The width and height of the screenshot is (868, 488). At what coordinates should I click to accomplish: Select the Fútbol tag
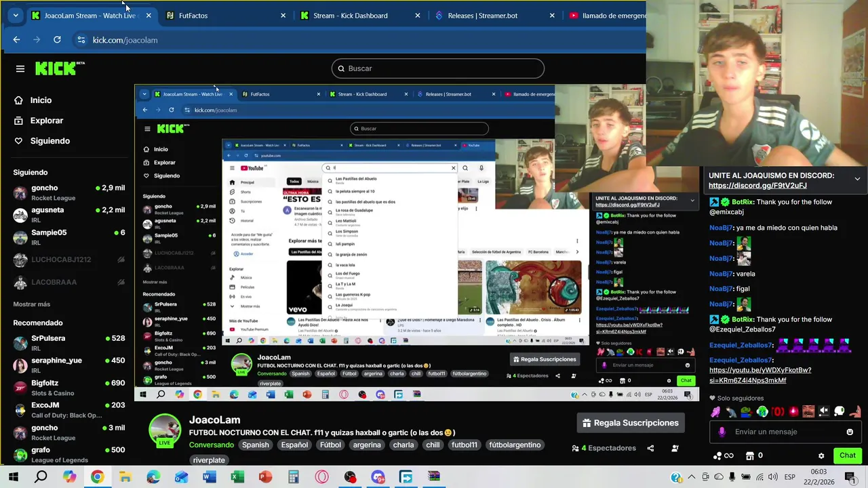tap(330, 445)
